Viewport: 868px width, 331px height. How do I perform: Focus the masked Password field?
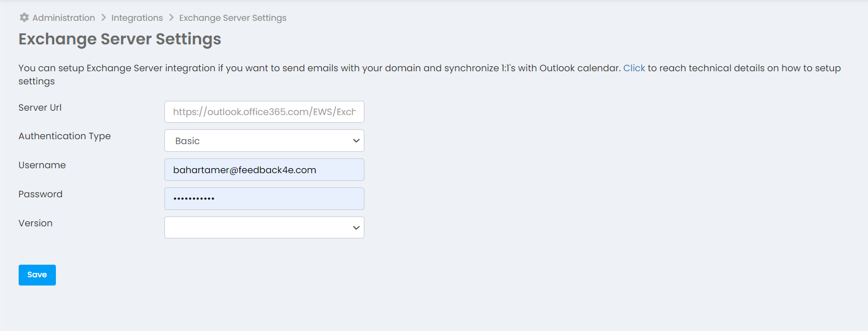264,198
